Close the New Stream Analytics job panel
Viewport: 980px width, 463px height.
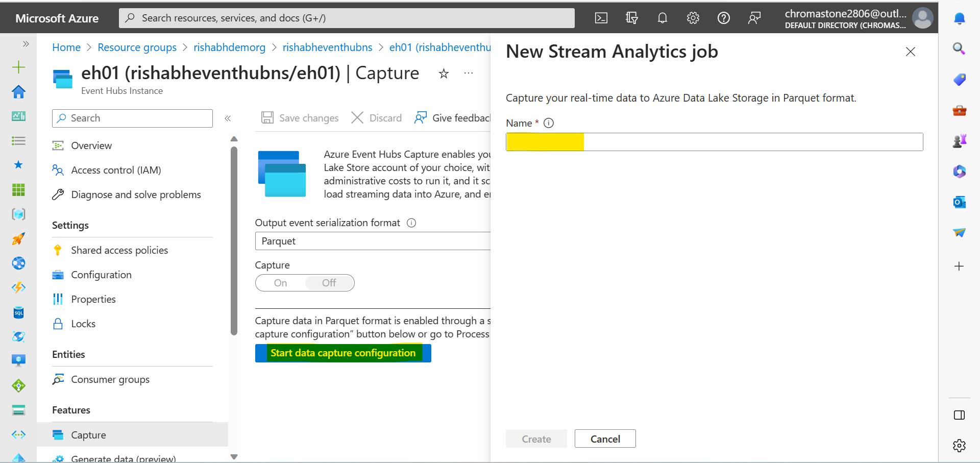point(911,52)
